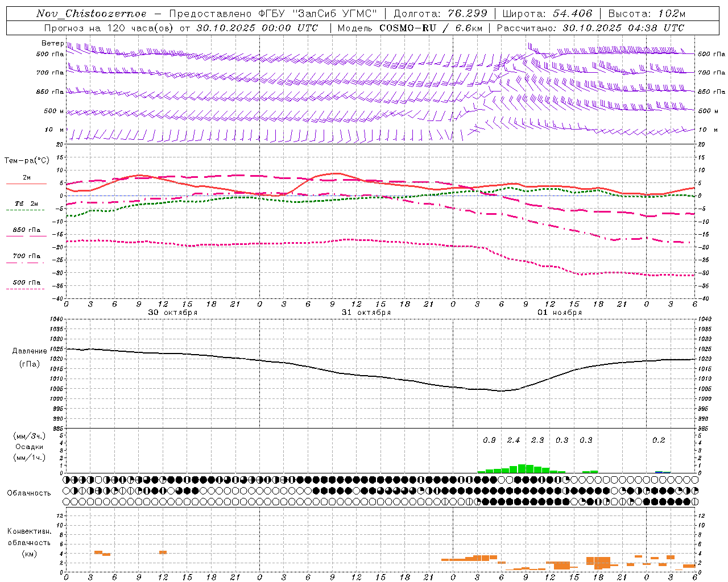The image size is (728, 582).
Task: Click the 31 октября date label
Action: 366,313
